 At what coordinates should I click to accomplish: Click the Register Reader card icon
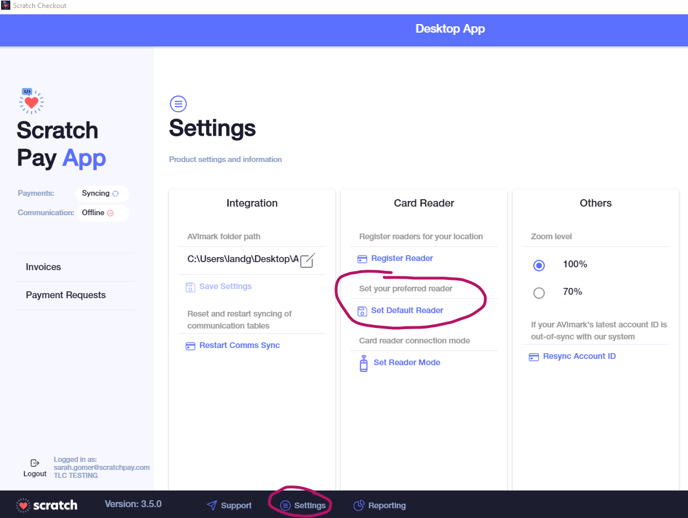362,259
